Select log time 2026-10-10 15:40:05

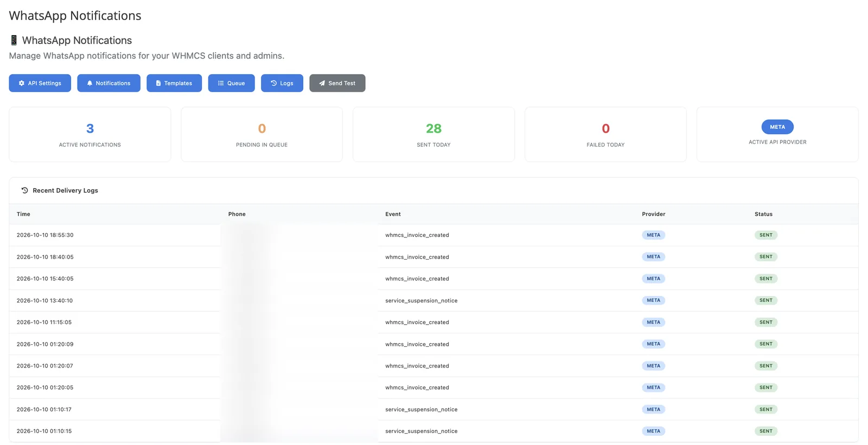click(45, 279)
